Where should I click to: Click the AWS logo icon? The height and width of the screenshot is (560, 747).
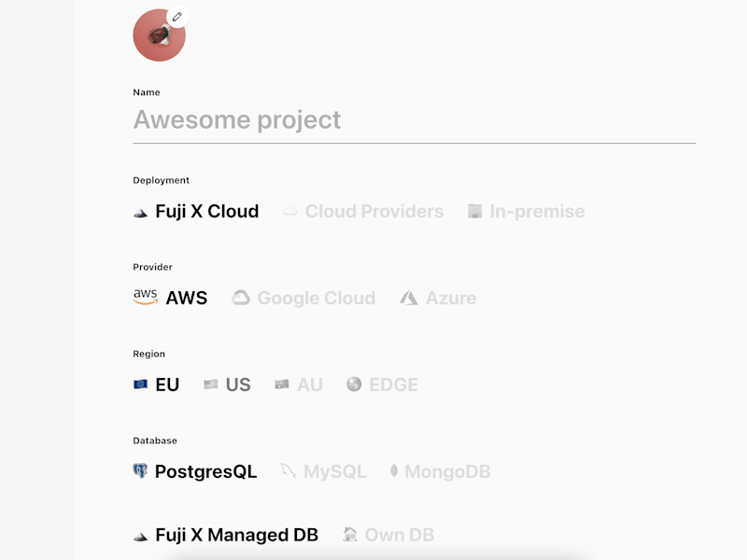coord(146,297)
